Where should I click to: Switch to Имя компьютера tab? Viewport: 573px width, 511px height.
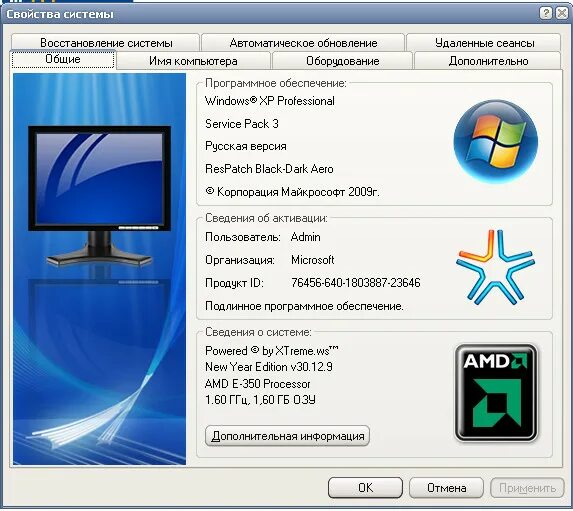193,61
